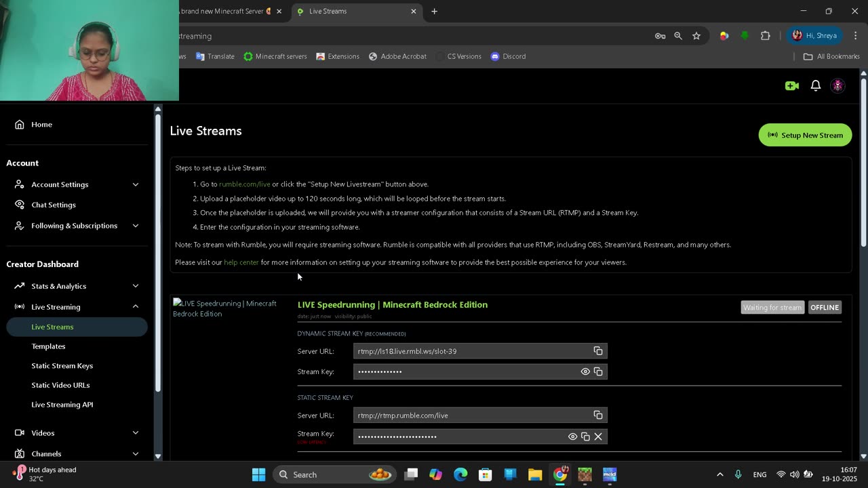This screenshot has height=488, width=868.
Task: Bookmark this page with the star
Action: click(x=696, y=36)
